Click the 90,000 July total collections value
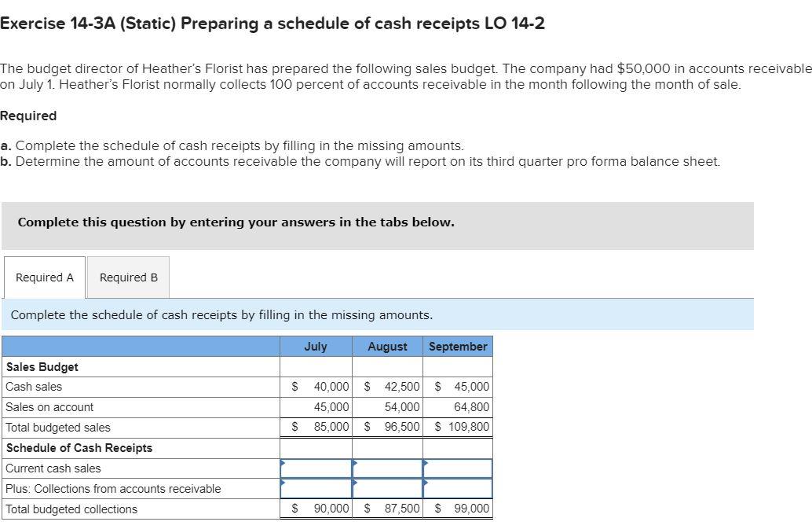Screen dimensions: 812x529 pyautogui.click(x=331, y=509)
